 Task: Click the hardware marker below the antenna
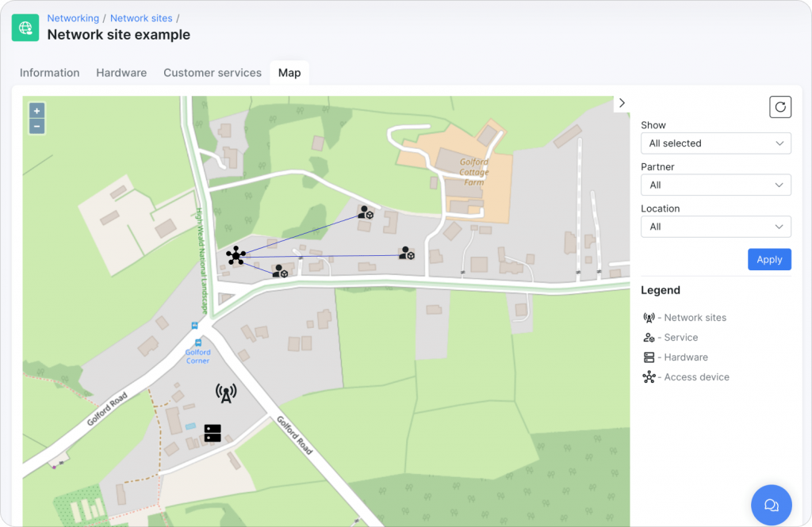coord(211,432)
